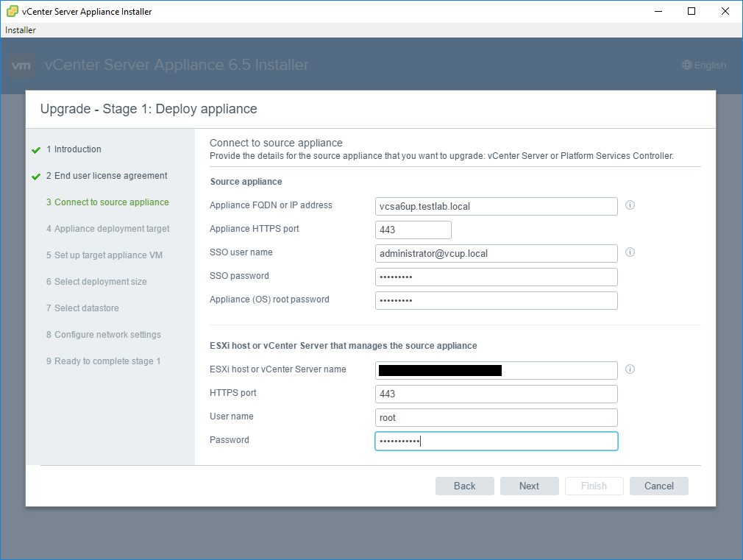Click the info icon beside SSO user name

(x=630, y=252)
